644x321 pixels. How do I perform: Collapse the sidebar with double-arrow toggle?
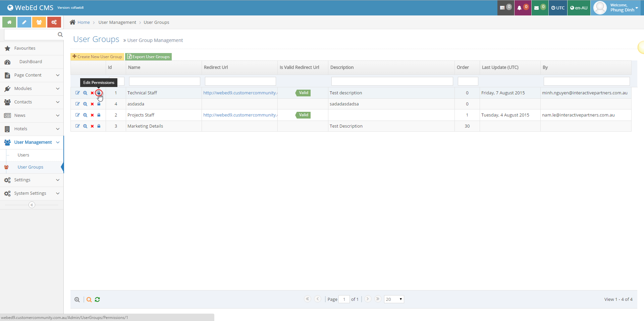[x=32, y=205]
